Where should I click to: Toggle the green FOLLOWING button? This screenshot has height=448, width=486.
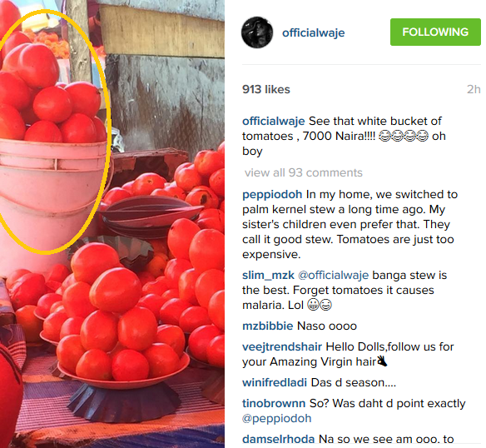(x=435, y=32)
